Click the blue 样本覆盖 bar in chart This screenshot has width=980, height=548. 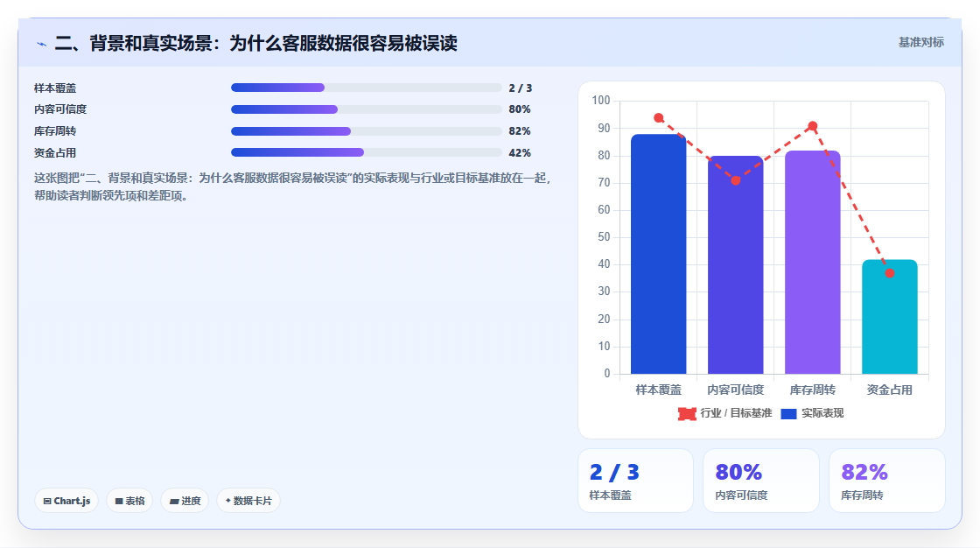[658, 254]
